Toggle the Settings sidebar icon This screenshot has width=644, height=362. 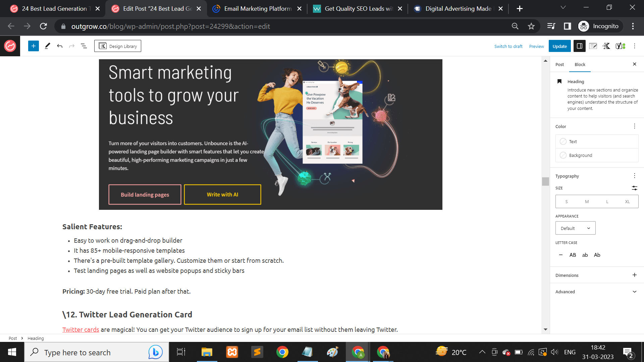[x=579, y=46]
